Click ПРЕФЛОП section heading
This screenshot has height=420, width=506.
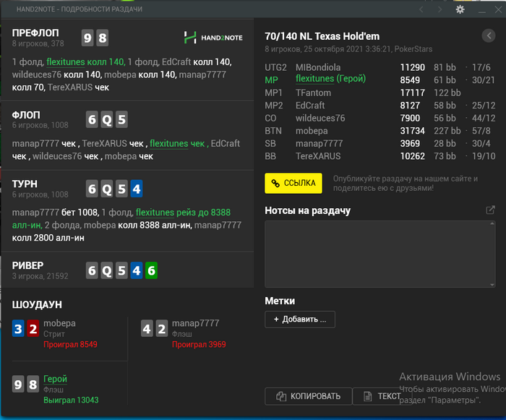[35, 33]
